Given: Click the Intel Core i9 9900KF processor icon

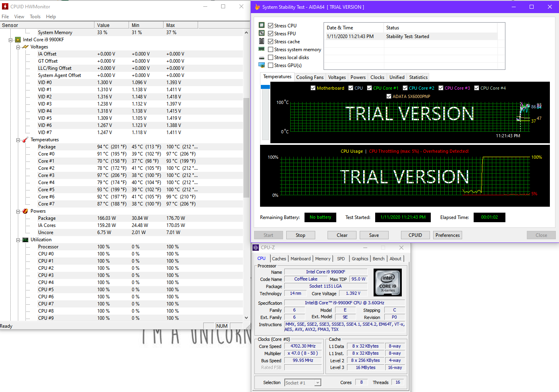Looking at the screenshot, I should tap(18, 40).
